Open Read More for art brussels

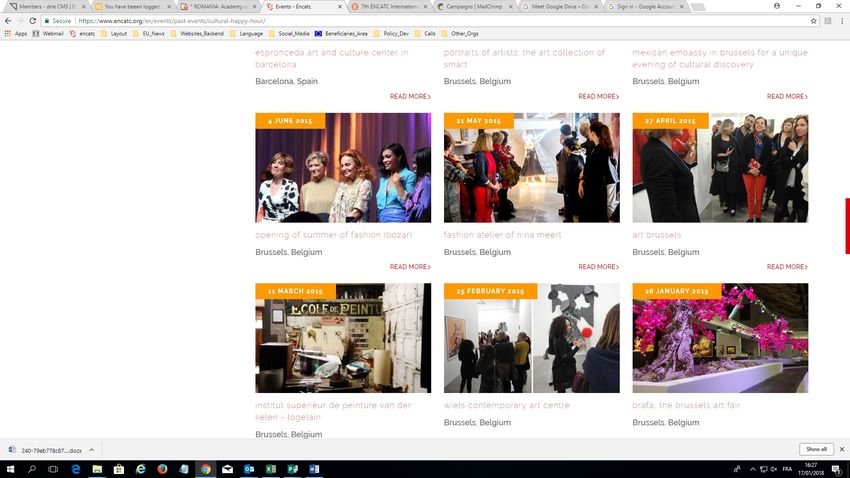point(787,267)
